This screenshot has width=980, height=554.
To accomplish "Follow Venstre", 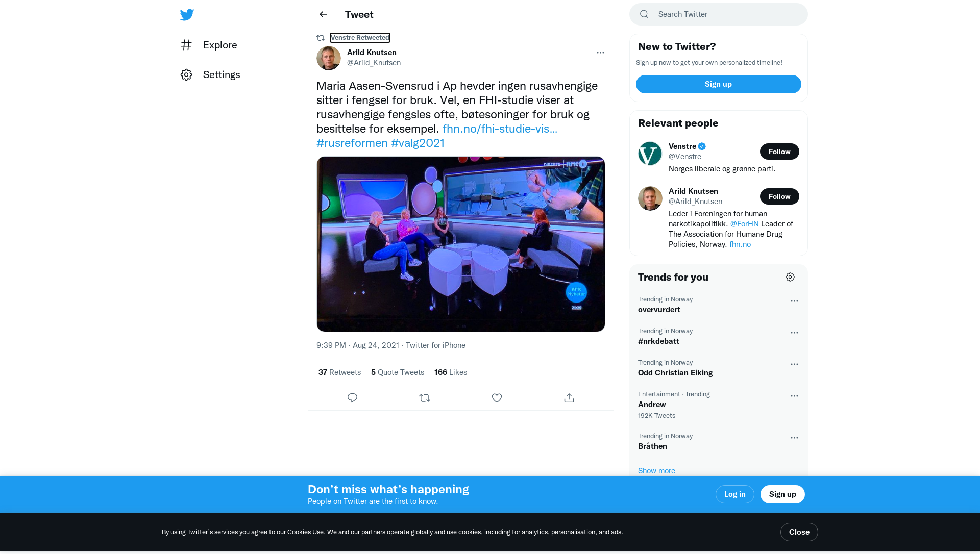I will [779, 152].
